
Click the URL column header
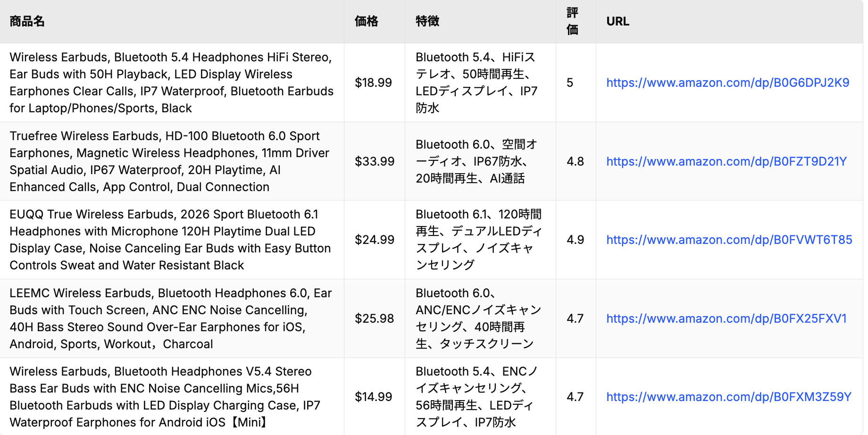tap(618, 22)
